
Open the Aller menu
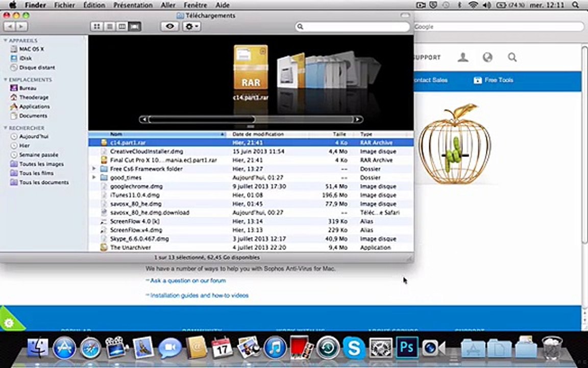coord(167,5)
